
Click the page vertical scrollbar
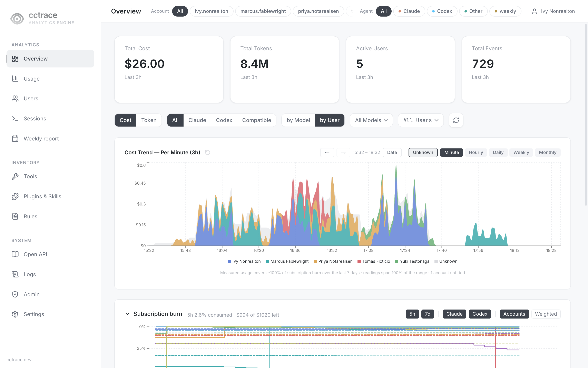[x=586, y=114]
